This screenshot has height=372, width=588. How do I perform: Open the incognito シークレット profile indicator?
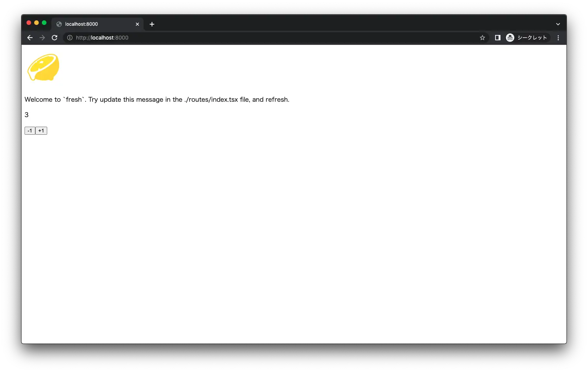point(527,38)
